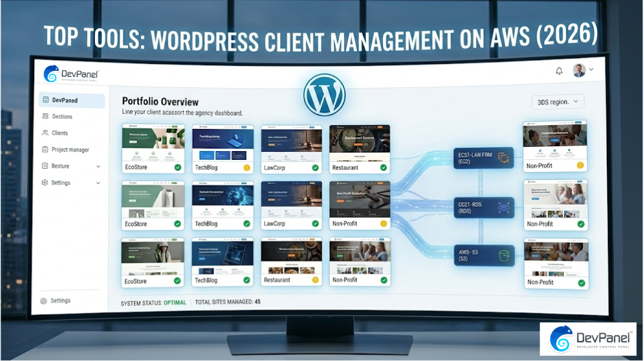Expand the Settings submenu chevron
Screen dimensions: 644x361
(98, 183)
